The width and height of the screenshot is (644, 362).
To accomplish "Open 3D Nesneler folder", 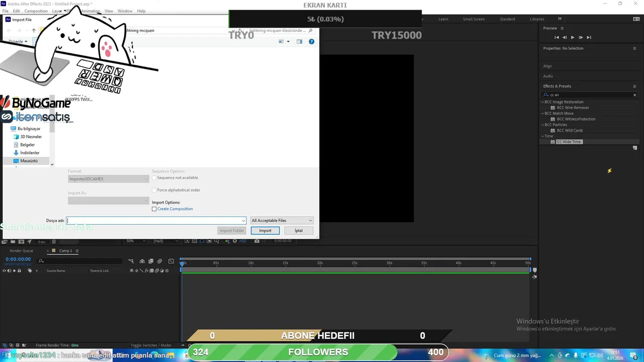I will 31,137.
